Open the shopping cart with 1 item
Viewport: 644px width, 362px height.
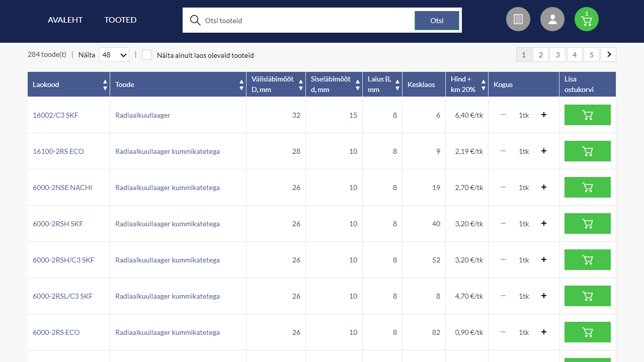[586, 19]
